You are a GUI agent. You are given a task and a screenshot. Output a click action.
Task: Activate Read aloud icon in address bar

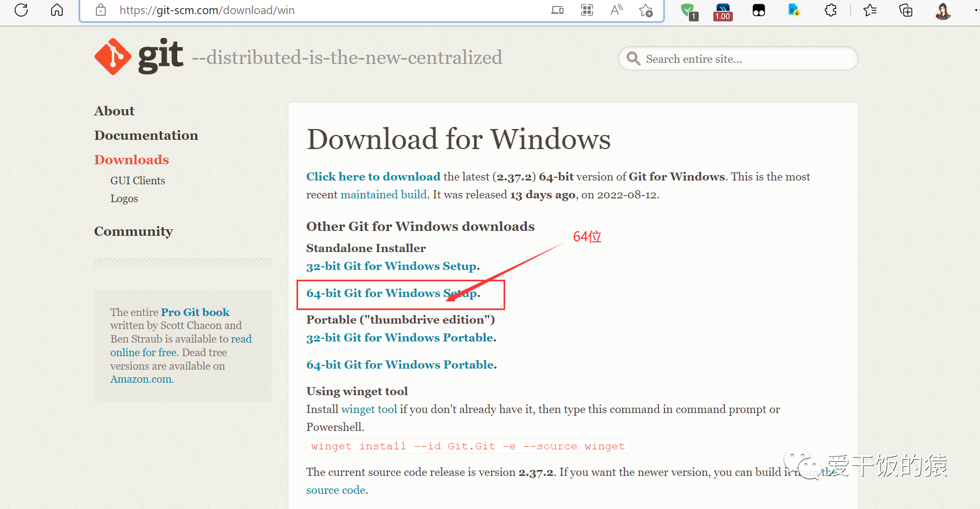coord(616,10)
